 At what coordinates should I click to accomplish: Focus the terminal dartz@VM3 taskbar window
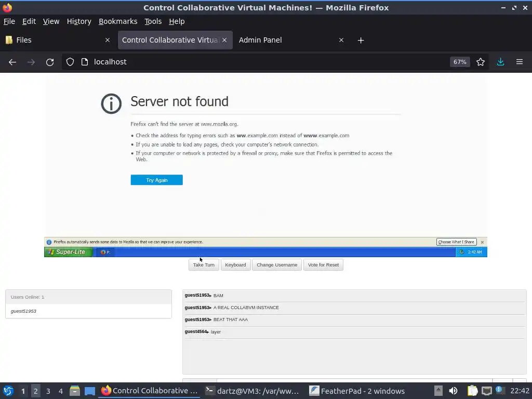click(x=253, y=391)
